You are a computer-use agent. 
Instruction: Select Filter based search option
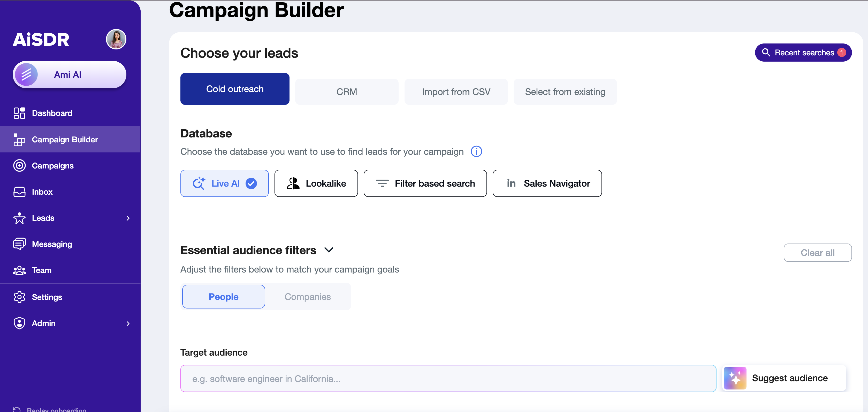[x=425, y=183]
